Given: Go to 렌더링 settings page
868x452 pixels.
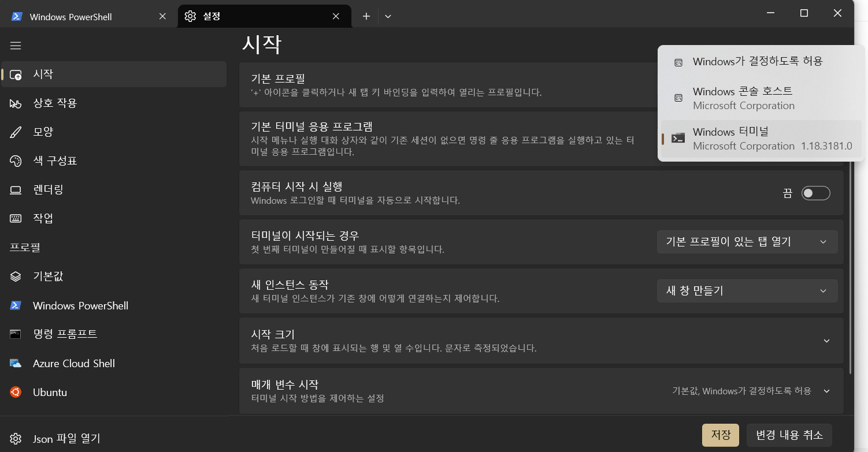Looking at the screenshot, I should tap(114, 190).
